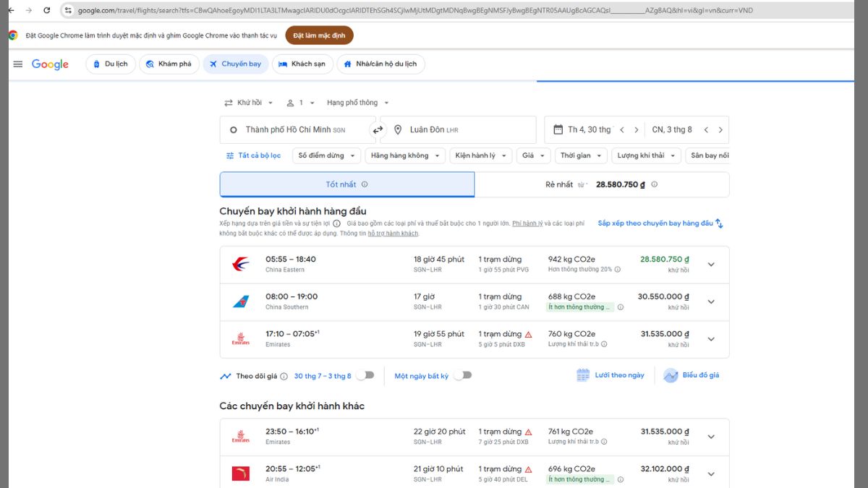
Task: Open Khám phá tab
Action: point(169,64)
